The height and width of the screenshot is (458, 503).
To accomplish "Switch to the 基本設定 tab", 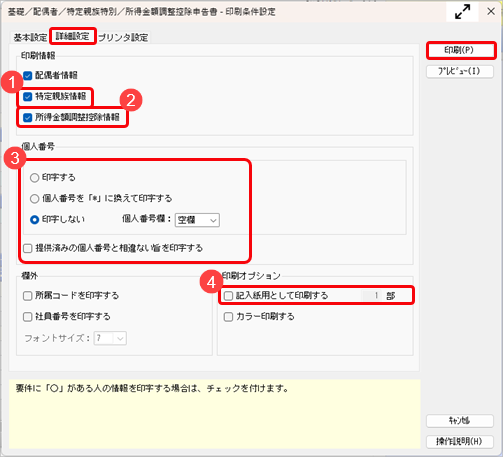I will coord(30,37).
